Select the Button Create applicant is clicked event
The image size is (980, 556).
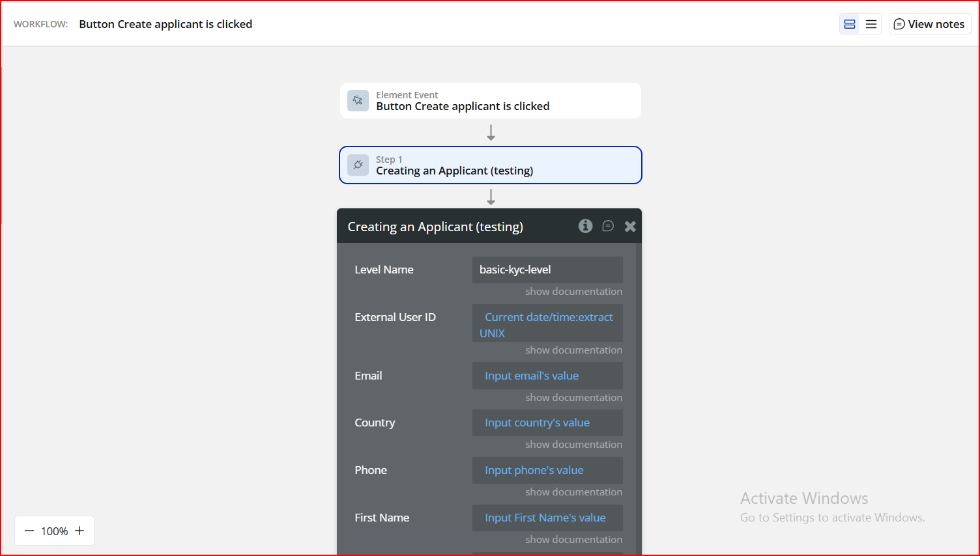point(490,101)
